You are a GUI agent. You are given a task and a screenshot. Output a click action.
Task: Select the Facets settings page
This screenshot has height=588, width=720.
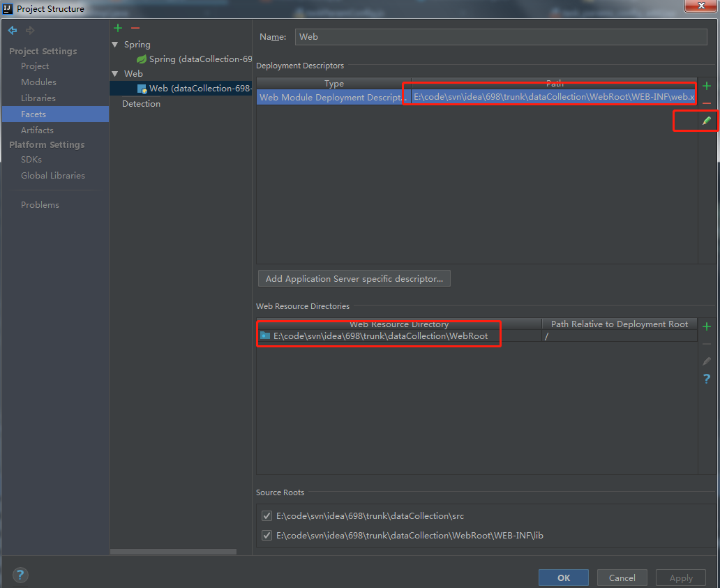click(x=56, y=114)
